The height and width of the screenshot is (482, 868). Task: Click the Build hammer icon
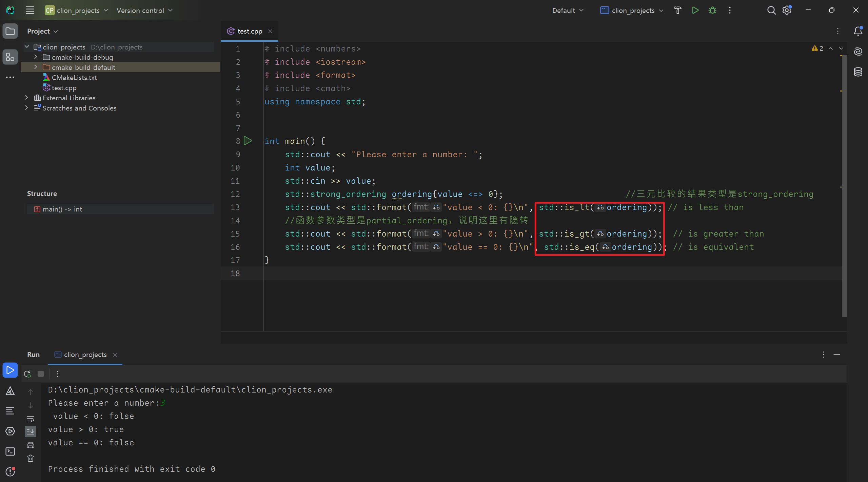pos(677,11)
